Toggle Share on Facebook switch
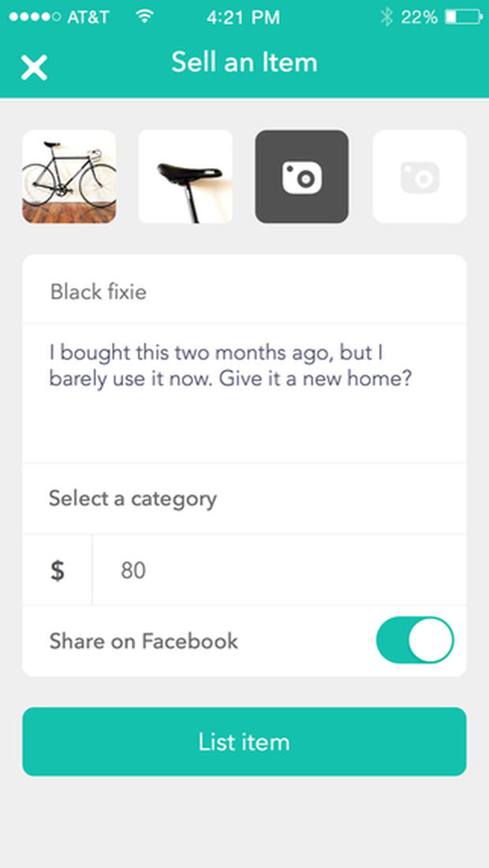The image size is (489, 868). click(x=415, y=640)
